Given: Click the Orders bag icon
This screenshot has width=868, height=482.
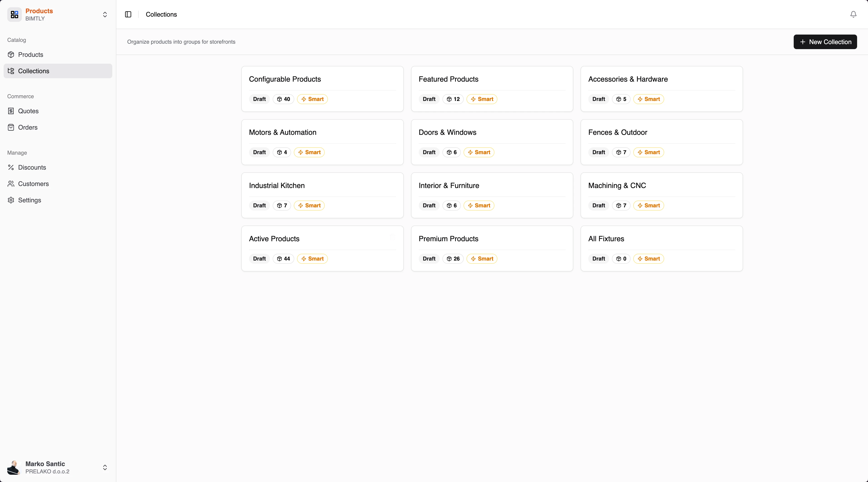Looking at the screenshot, I should click(11, 127).
